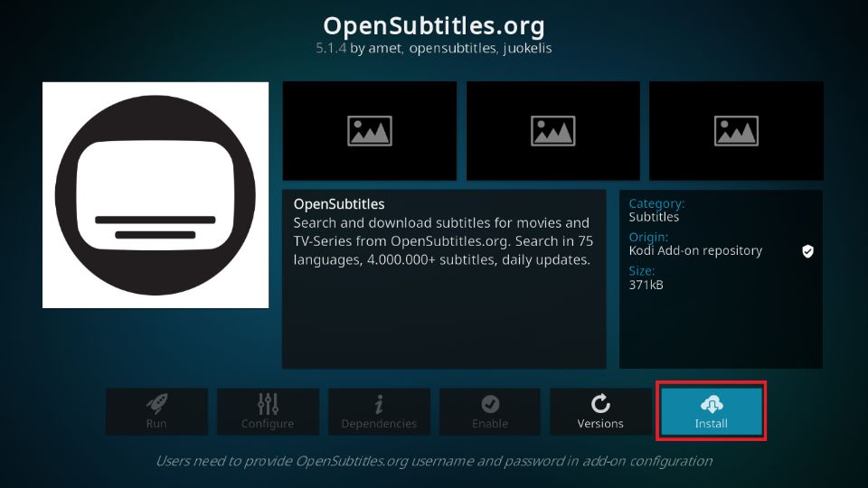
Task: Open the Dependencies button
Action: (x=379, y=411)
